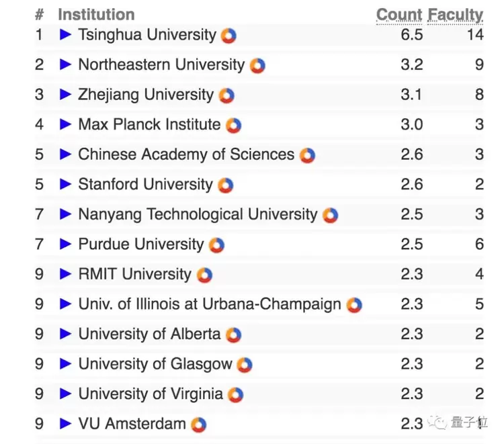Click the chart icon next to Northeastern University
Screen dimensions: 504x444
257,66
